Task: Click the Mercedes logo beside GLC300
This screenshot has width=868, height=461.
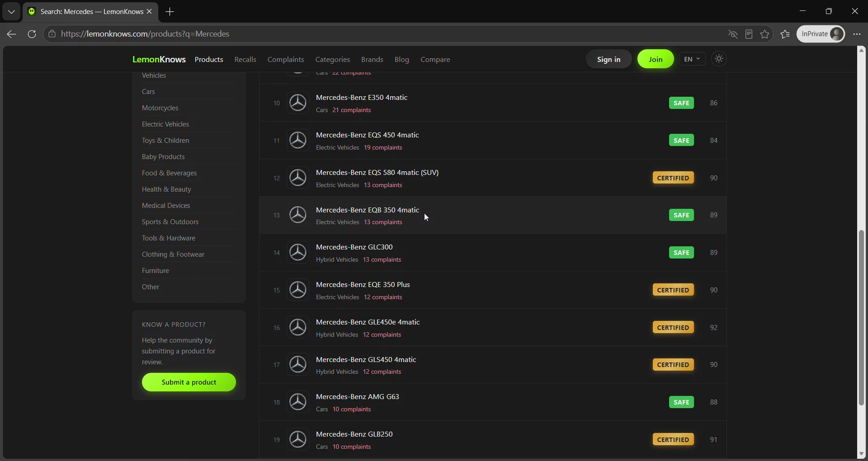Action: tap(298, 252)
